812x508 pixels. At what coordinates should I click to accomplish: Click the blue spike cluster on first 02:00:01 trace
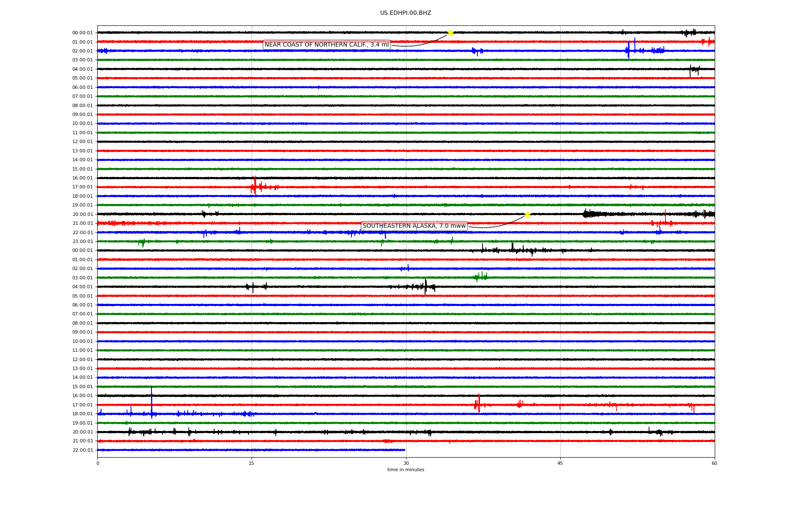pos(629,50)
